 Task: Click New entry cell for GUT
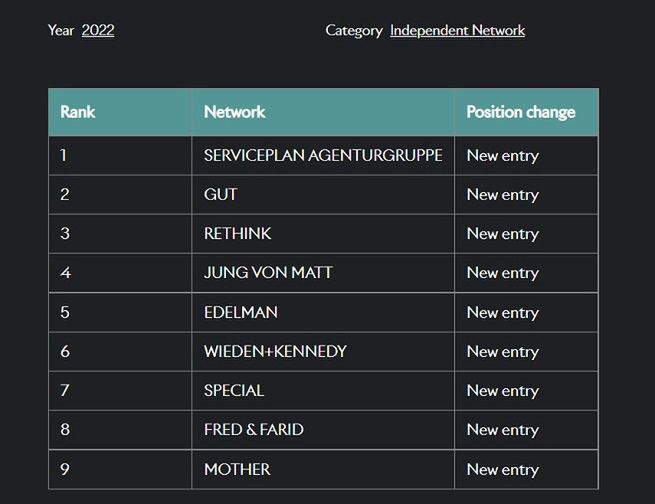[502, 194]
